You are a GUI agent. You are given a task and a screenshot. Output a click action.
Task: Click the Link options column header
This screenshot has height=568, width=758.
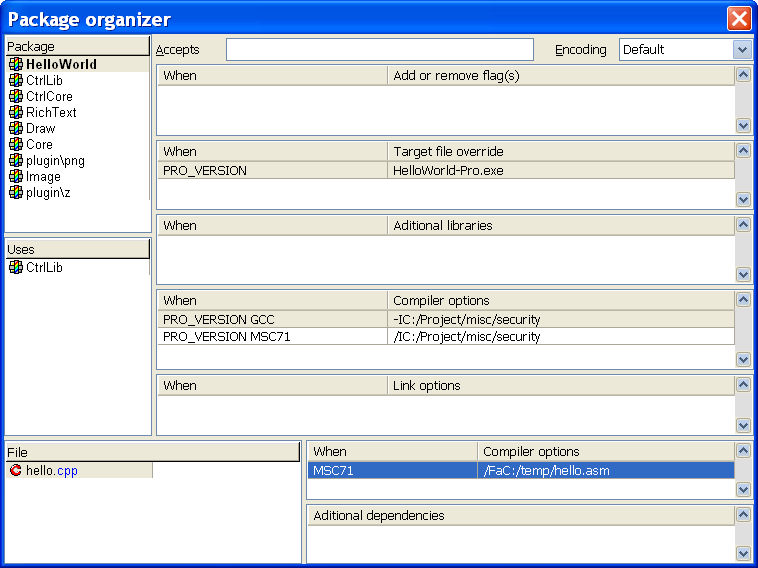[x=560, y=386]
